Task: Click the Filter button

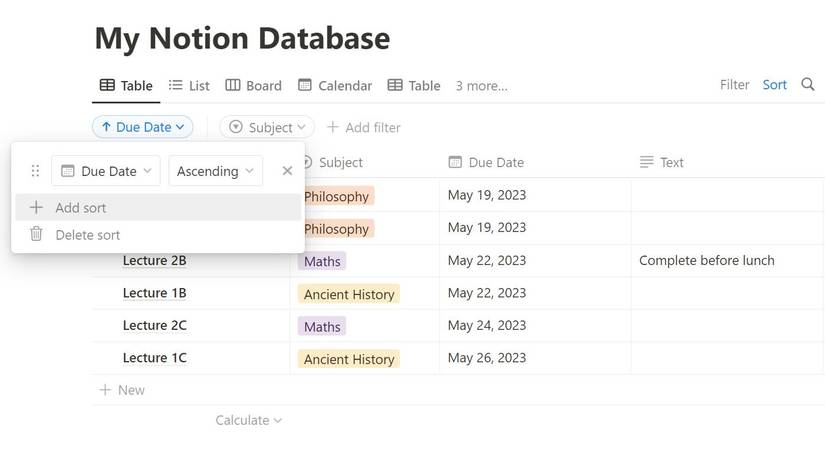Action: (x=734, y=85)
